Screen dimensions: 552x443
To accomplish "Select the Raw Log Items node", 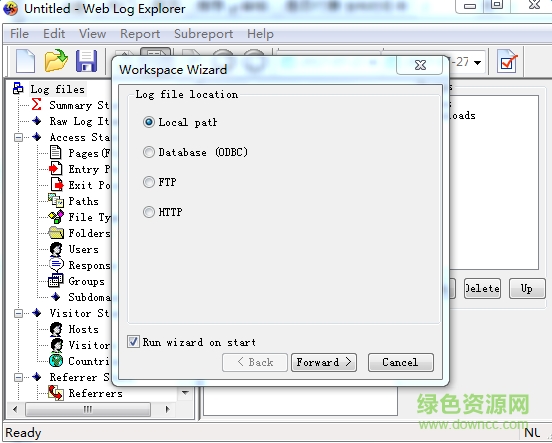I will point(79,121).
